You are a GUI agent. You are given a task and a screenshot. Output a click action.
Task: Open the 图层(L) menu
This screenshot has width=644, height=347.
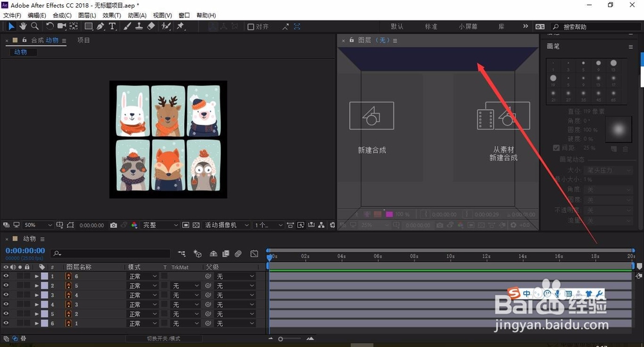pos(87,15)
